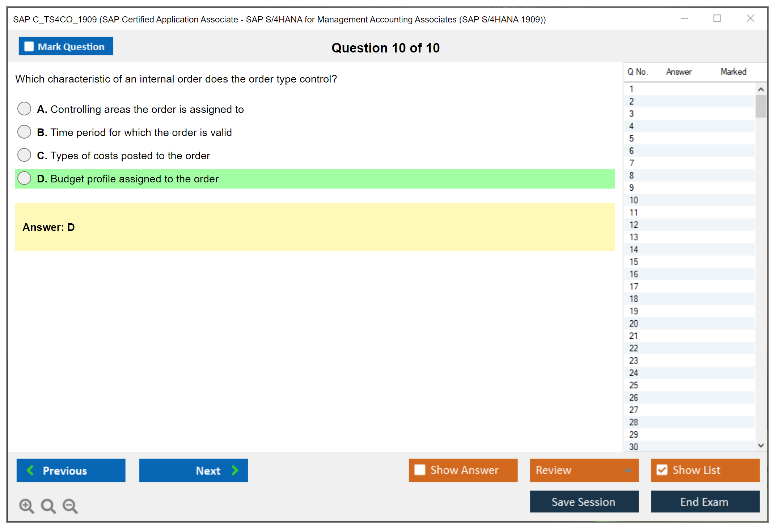The width and height of the screenshot is (778, 532).
Task: Close the exam window
Action: pos(750,18)
